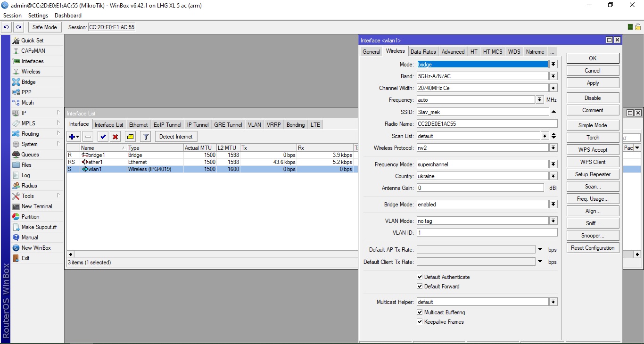Click Detect Internet button
Screen dimensions: 644x344
[x=176, y=137]
